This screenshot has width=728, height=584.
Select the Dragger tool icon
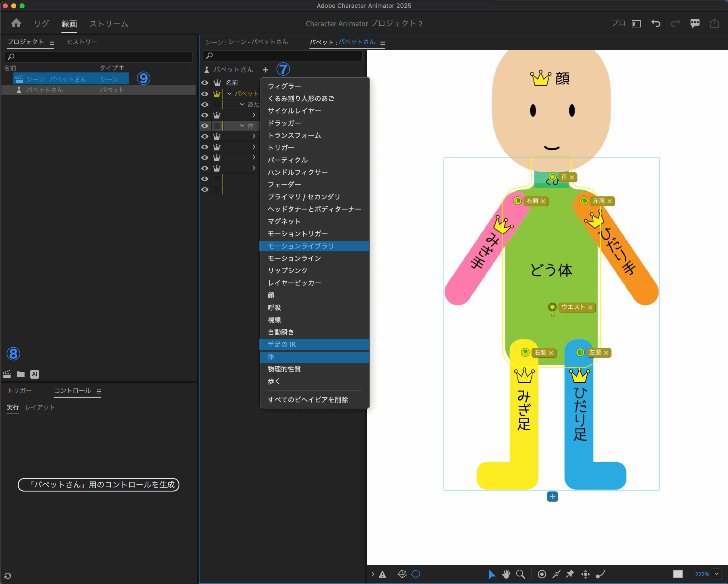pyautogui.click(x=585, y=574)
